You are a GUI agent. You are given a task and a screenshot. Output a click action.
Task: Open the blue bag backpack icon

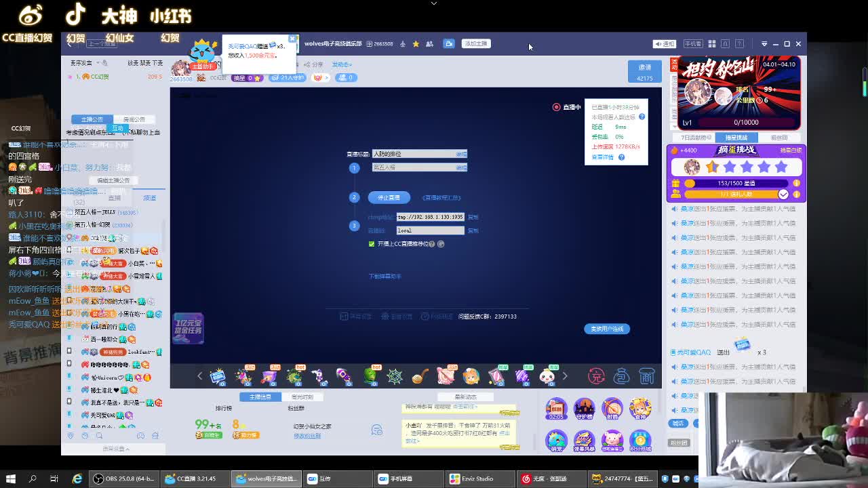pos(621,376)
